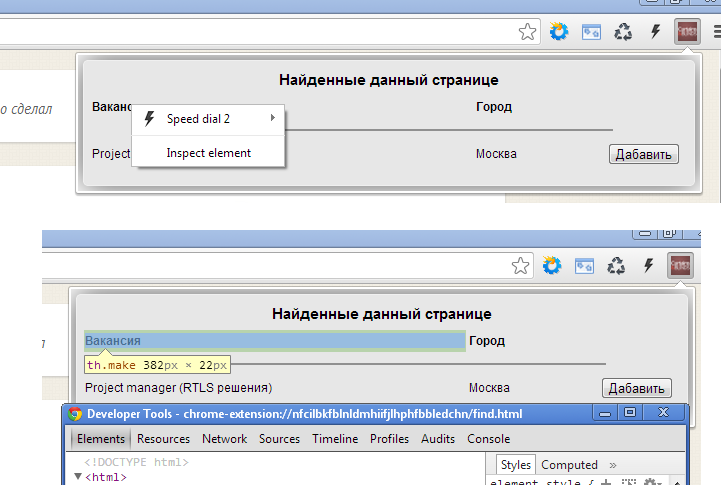
Task: Select the <!DOCTYPE html> line
Action: point(136,462)
